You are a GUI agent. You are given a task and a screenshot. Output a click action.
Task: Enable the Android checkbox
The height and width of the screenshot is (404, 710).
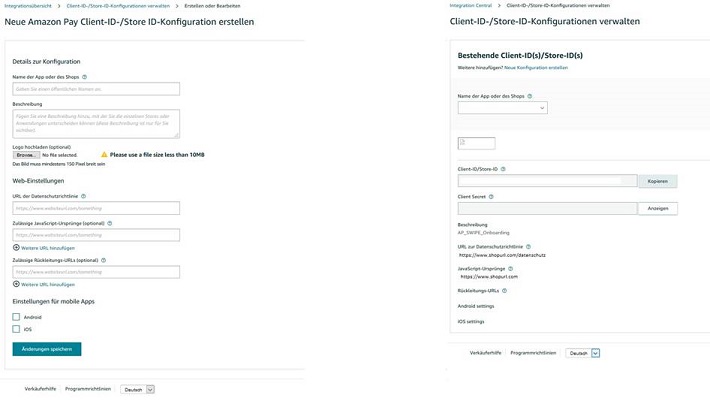(x=16, y=317)
